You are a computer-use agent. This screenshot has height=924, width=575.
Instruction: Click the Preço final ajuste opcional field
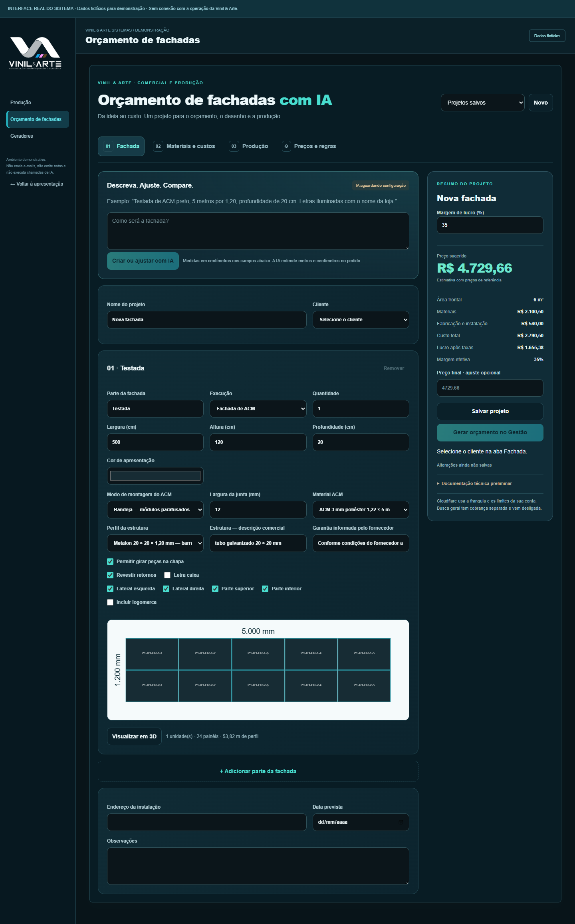click(x=490, y=388)
